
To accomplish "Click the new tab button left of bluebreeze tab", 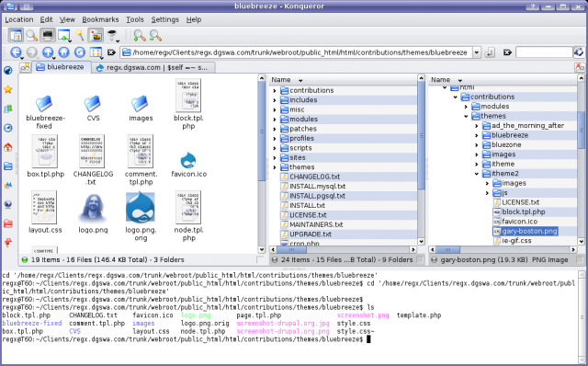I will 25,67.
